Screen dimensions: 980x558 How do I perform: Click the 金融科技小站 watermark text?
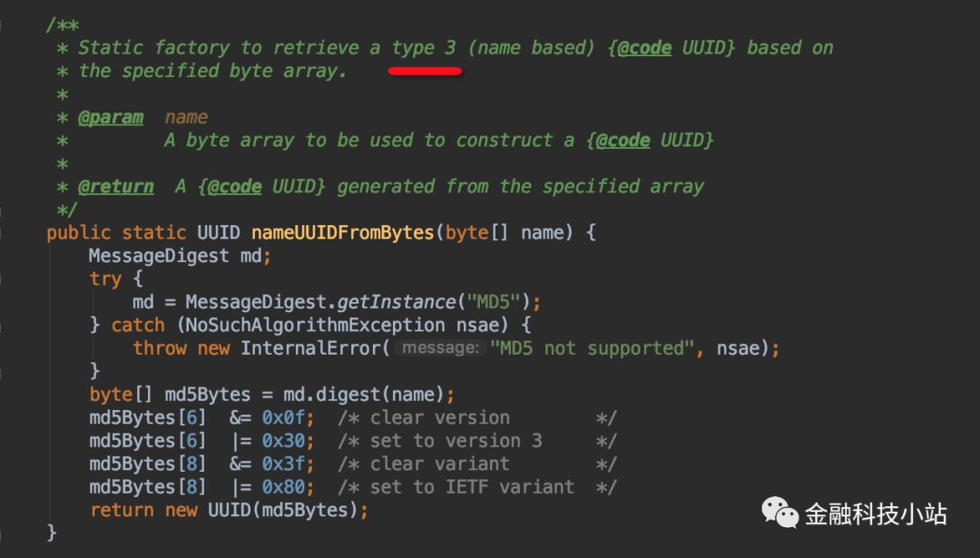pos(876,514)
